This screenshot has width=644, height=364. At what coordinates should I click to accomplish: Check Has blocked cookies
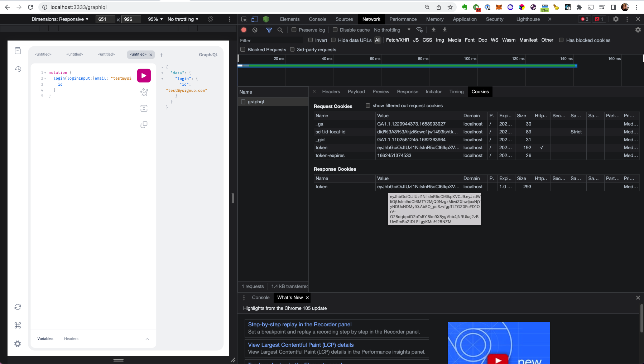(x=561, y=40)
